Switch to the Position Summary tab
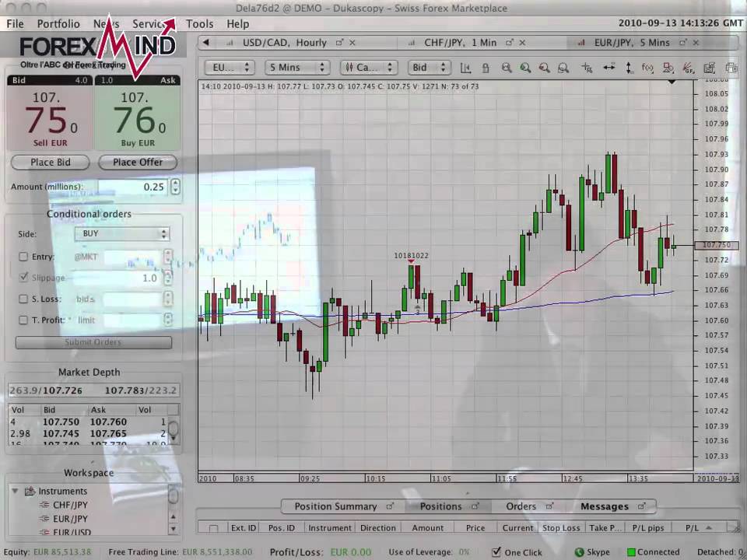The width and height of the screenshot is (747, 560). [335, 506]
